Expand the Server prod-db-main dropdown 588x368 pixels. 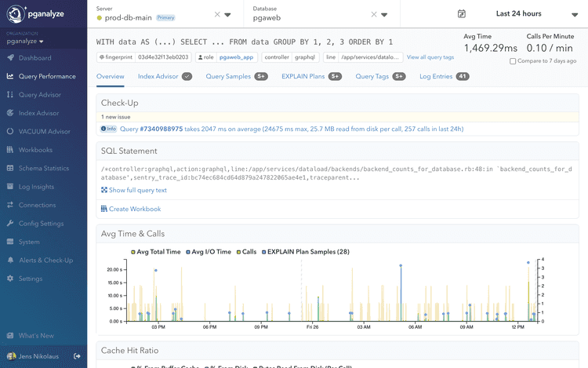(x=228, y=15)
